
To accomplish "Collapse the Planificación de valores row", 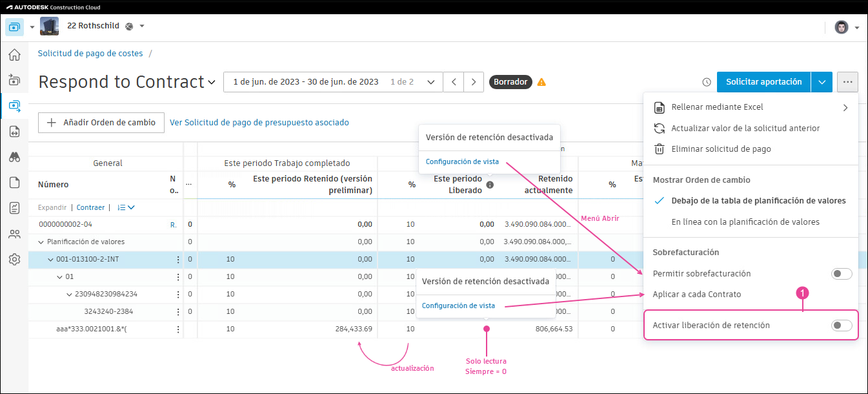I will click(43, 242).
